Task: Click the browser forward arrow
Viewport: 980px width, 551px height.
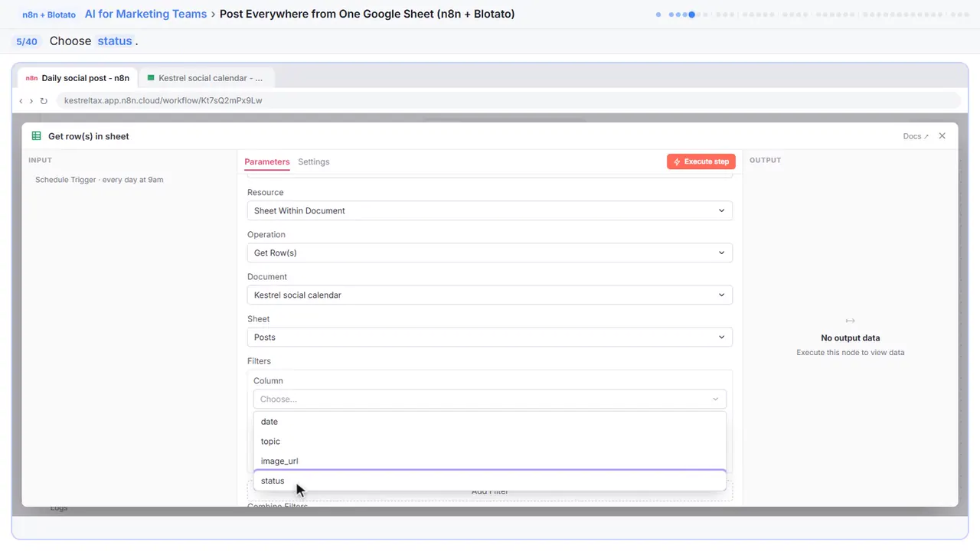Action: click(x=31, y=100)
